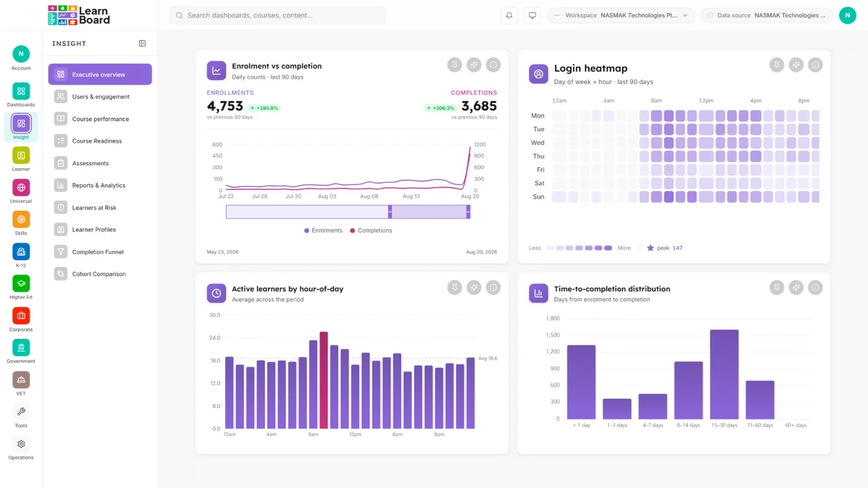Open the Account icon in sidebar
The image size is (868, 488).
click(x=21, y=54)
